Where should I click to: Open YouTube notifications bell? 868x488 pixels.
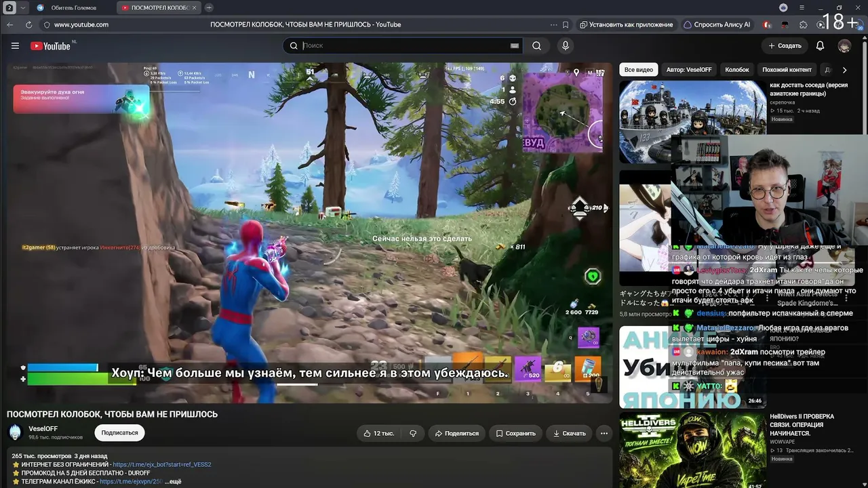[820, 45]
